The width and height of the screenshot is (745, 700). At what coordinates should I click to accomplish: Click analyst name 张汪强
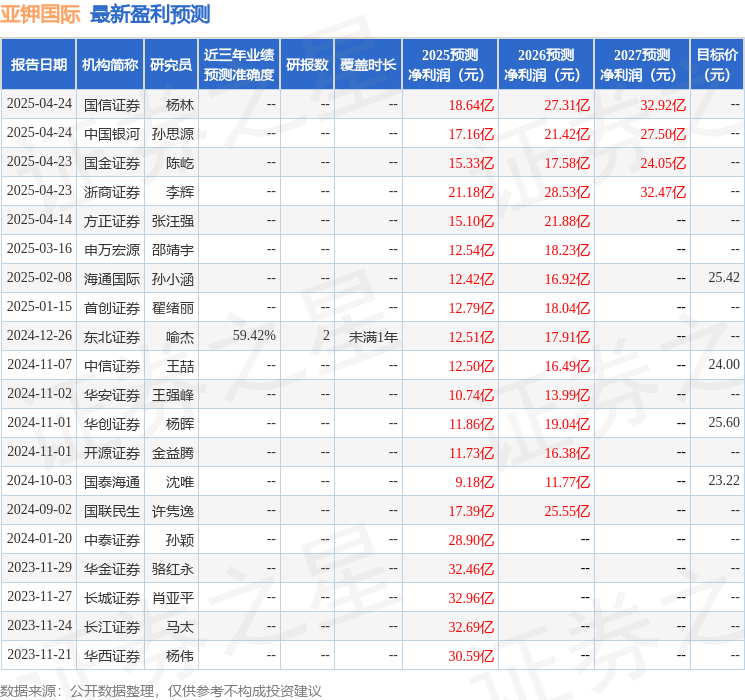click(173, 221)
